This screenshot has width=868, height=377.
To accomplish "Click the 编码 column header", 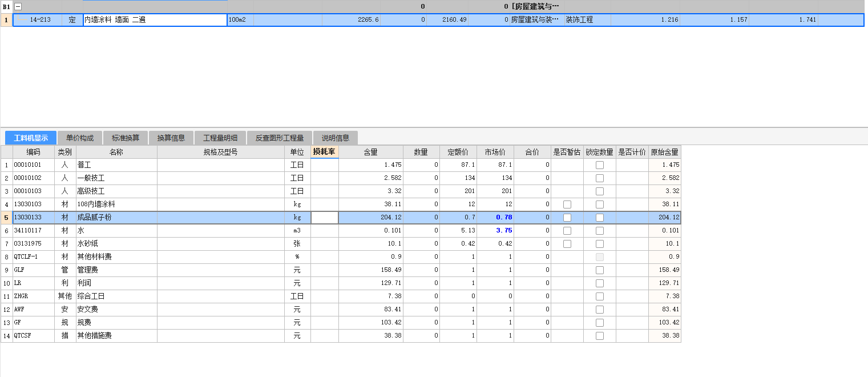I will point(34,152).
